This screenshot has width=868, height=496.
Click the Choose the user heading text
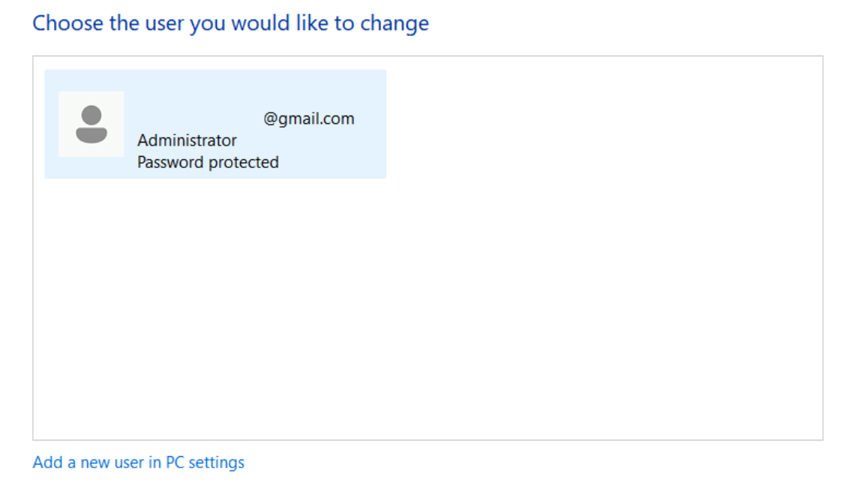point(230,23)
